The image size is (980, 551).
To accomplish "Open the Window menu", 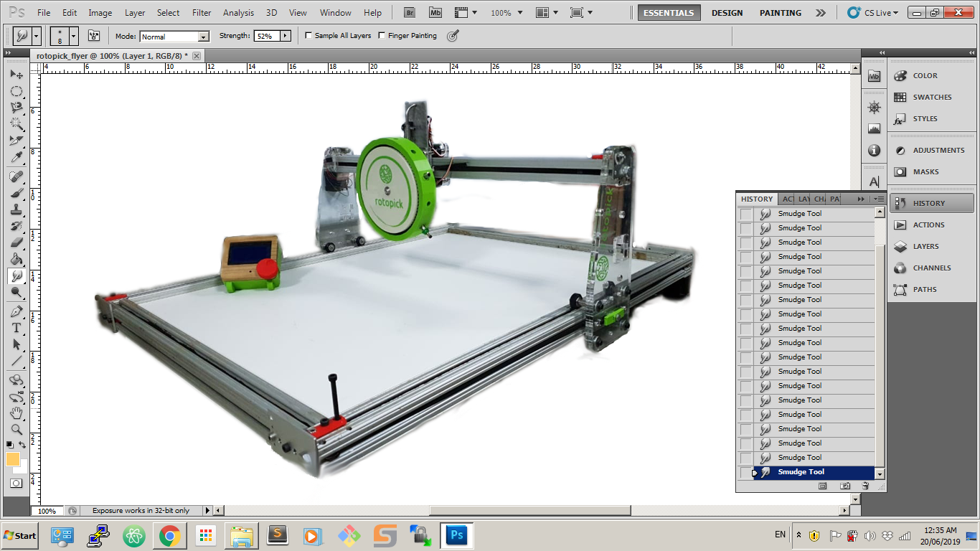I will click(336, 13).
